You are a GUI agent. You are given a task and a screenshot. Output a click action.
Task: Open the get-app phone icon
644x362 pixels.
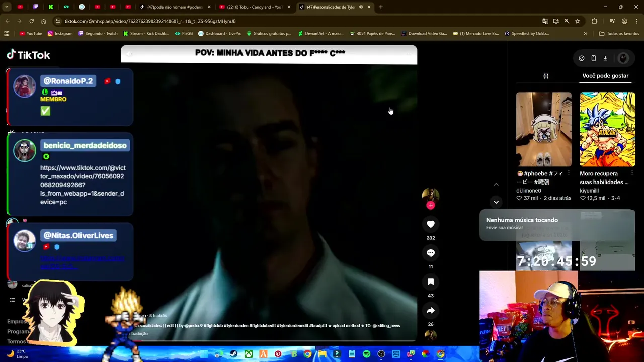click(x=593, y=58)
